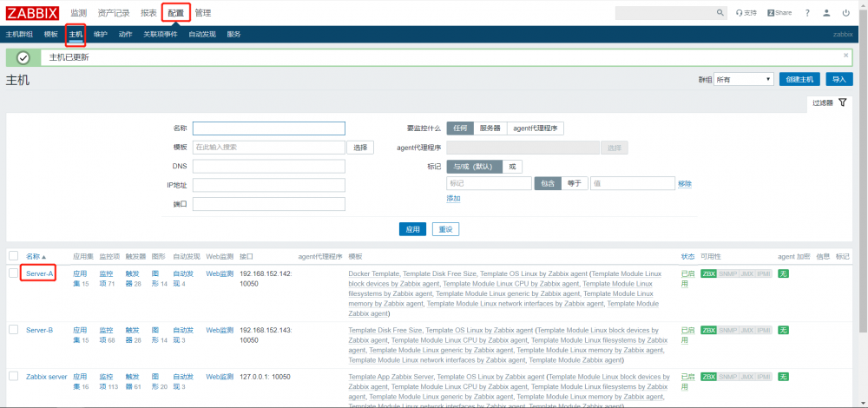This screenshot has width=868, height=408.
Task: Open user profile icon
Action: [826, 13]
